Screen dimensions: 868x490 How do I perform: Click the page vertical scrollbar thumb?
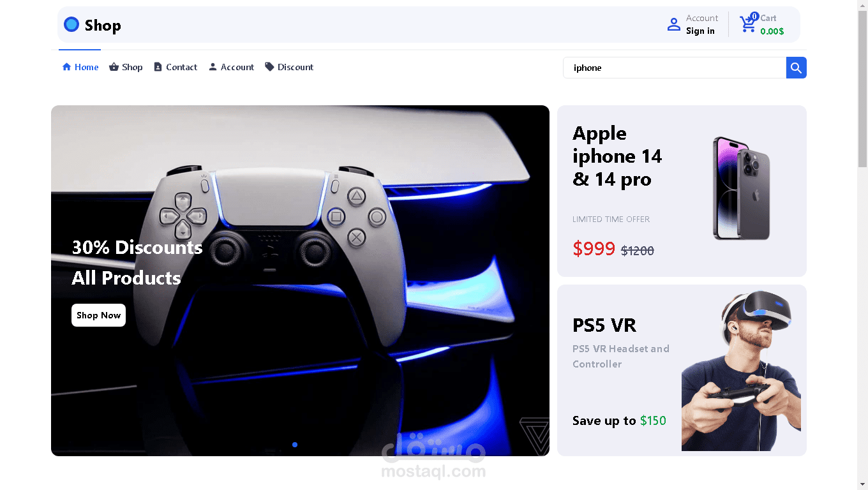point(862,88)
